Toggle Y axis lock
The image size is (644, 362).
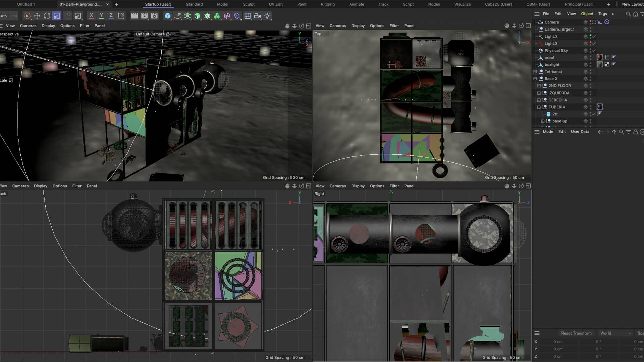(x=101, y=16)
